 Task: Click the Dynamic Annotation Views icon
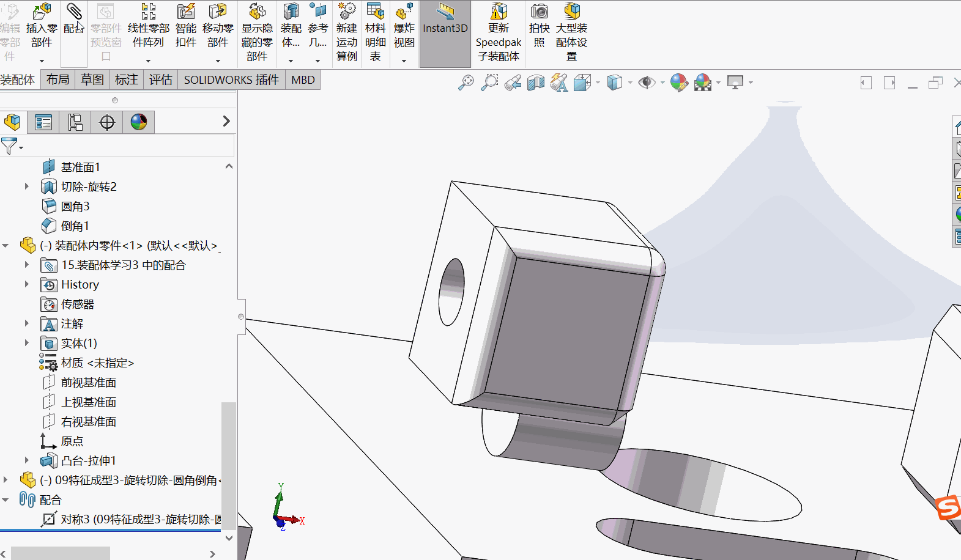559,83
